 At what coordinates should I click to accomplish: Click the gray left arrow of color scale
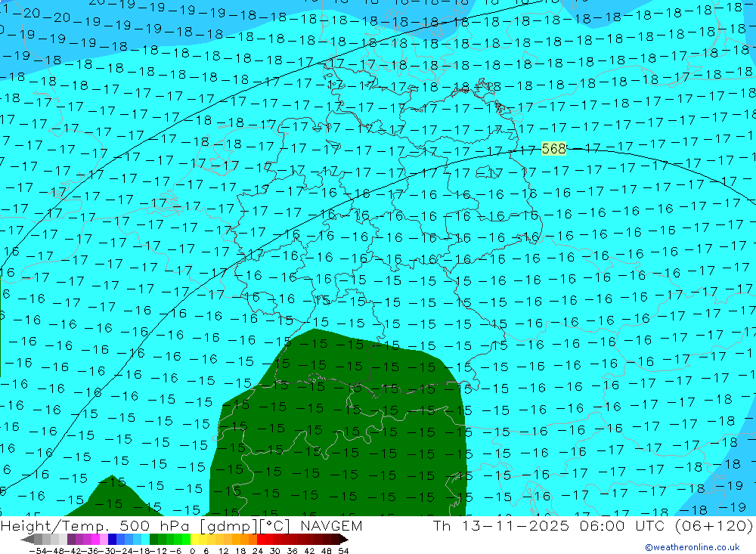click(x=27, y=540)
